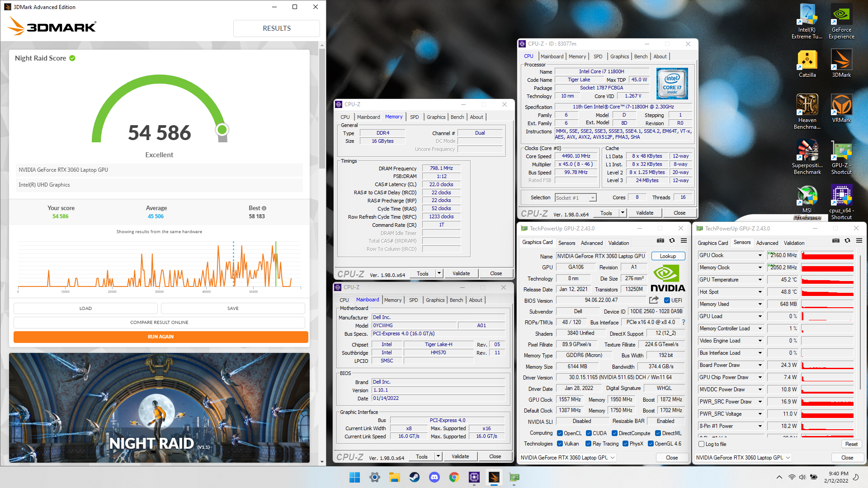Open Tools dropdown arrow in CPU-Z CPU window
The width and height of the screenshot is (868, 488).
[623, 213]
